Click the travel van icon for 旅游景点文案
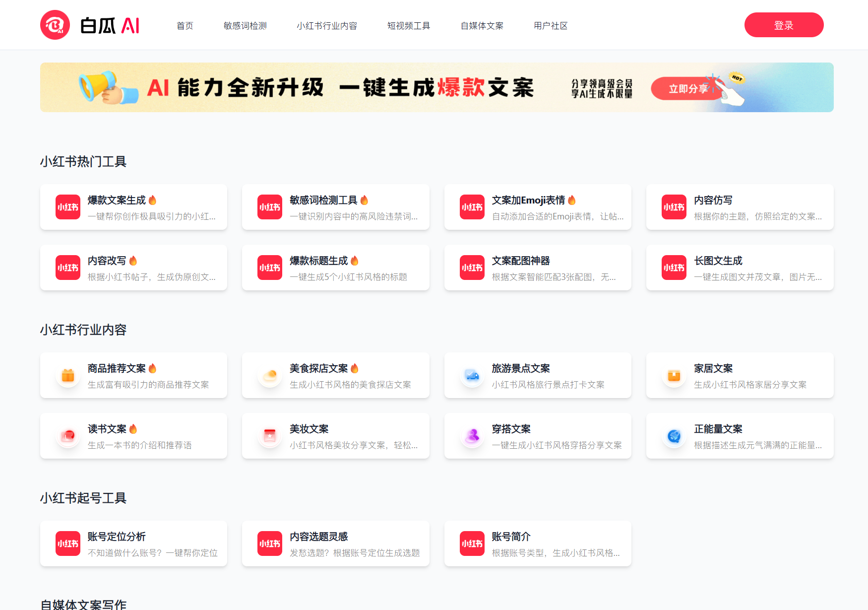The height and width of the screenshot is (610, 868). point(472,375)
